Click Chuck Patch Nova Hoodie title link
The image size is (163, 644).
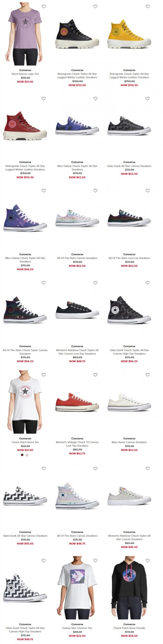coord(129,627)
